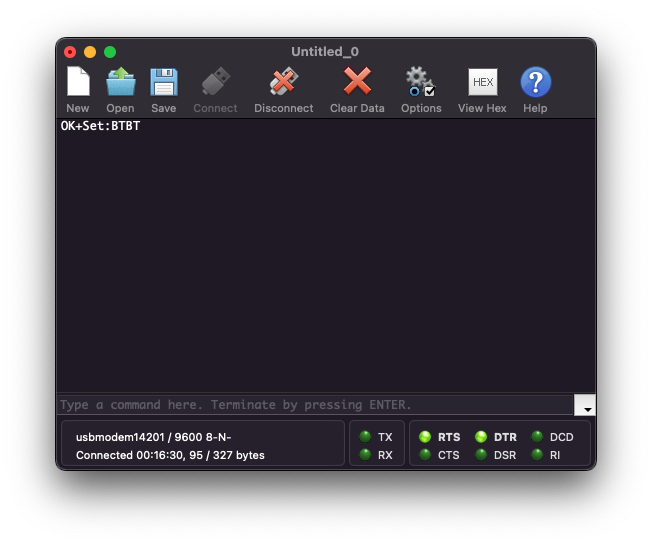The height and width of the screenshot is (544, 652).
Task: Click port info usbmodem14201 / 9600 8-N-
Action: tap(153, 437)
